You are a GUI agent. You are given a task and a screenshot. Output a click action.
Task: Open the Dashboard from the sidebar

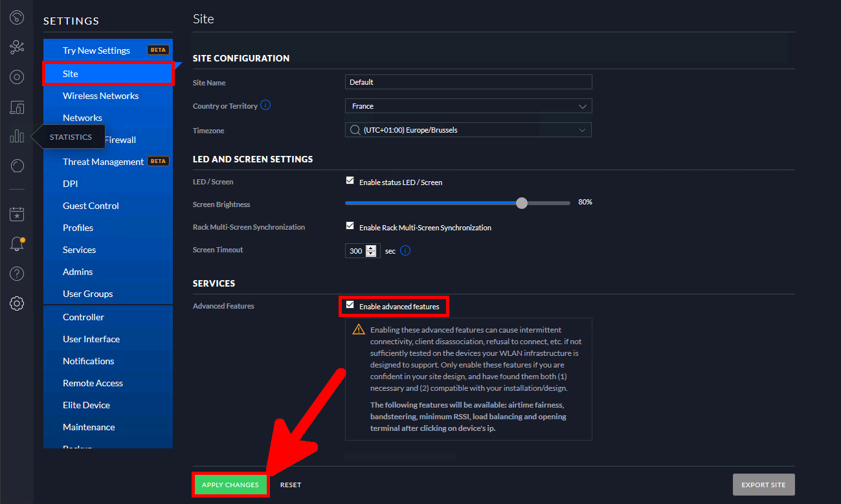[x=17, y=17]
